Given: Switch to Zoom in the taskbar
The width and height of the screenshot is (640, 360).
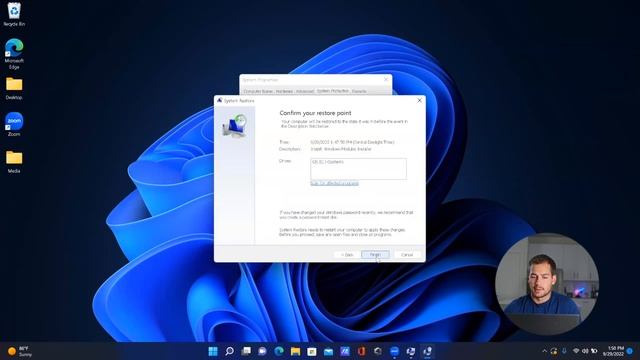Looking at the screenshot, I should point(394,351).
